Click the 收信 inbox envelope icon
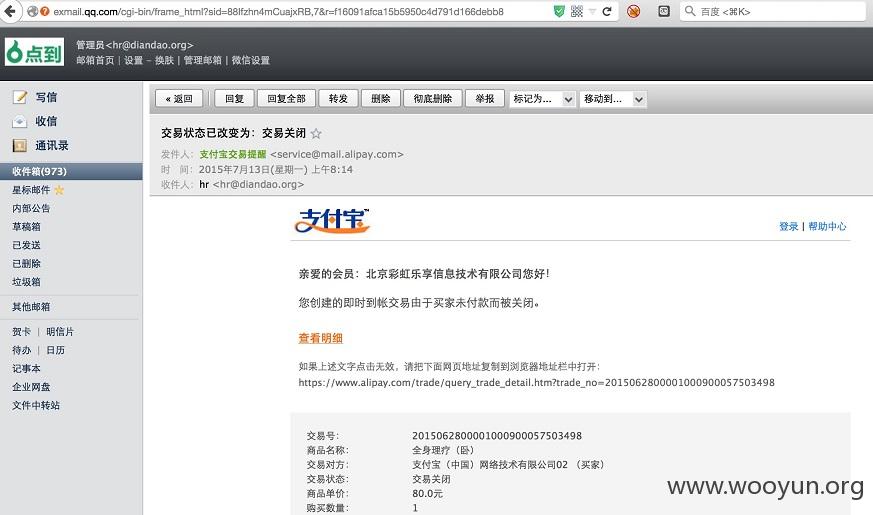Image resolution: width=873 pixels, height=515 pixels. click(x=19, y=121)
